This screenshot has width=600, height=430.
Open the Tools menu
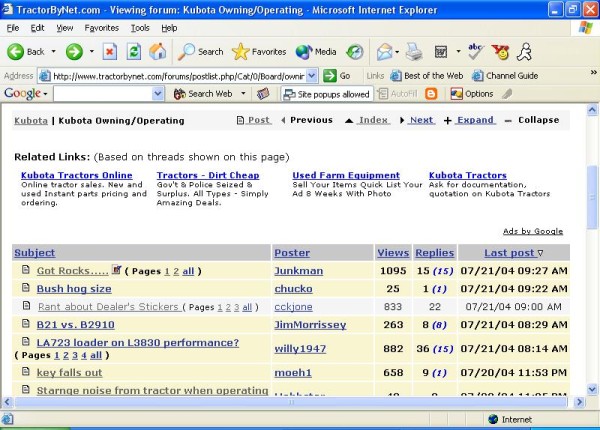click(140, 28)
